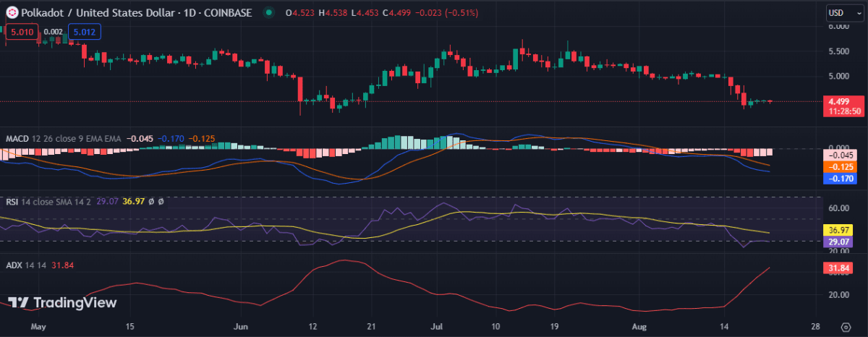Click the -0.045 MACD axis label
Viewport: 868px width, 337px height.
pos(841,156)
